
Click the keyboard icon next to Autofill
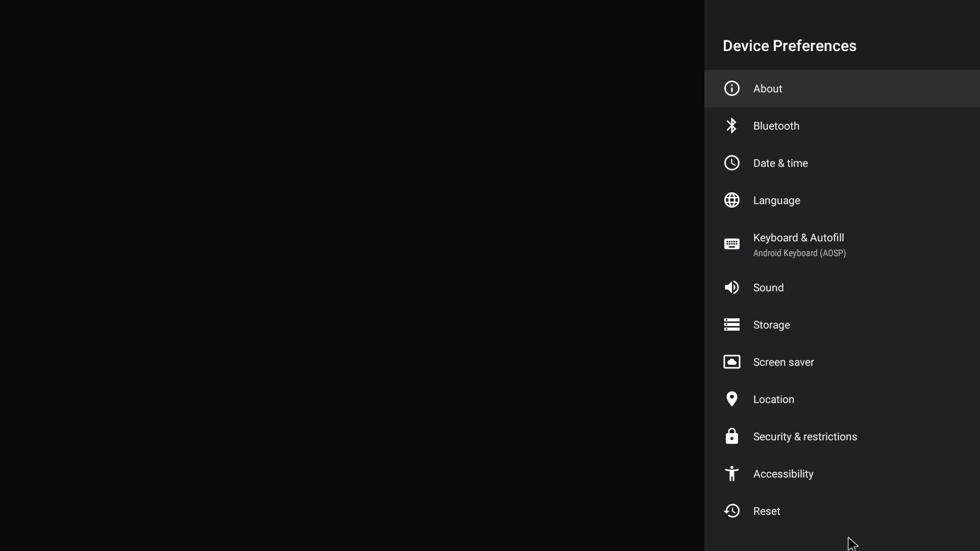click(731, 244)
